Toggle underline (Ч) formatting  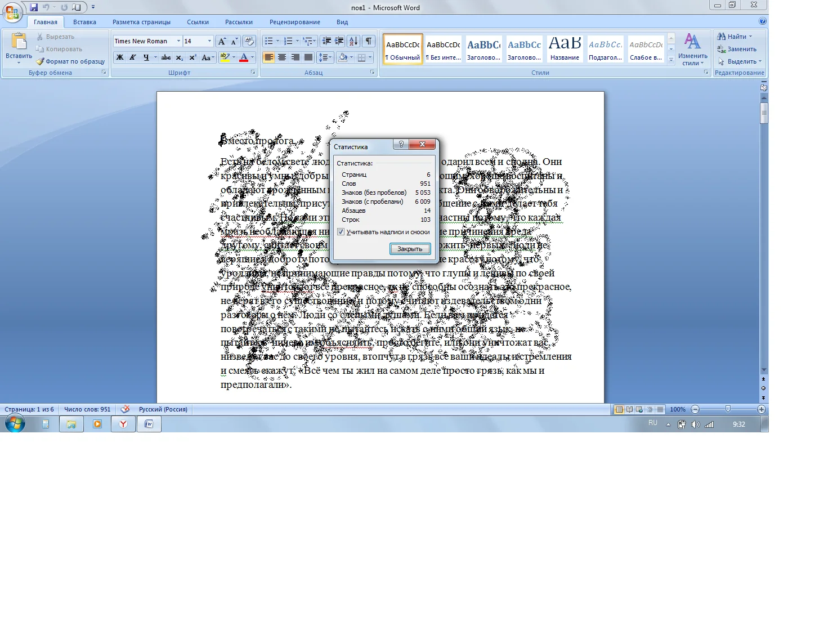tap(146, 57)
